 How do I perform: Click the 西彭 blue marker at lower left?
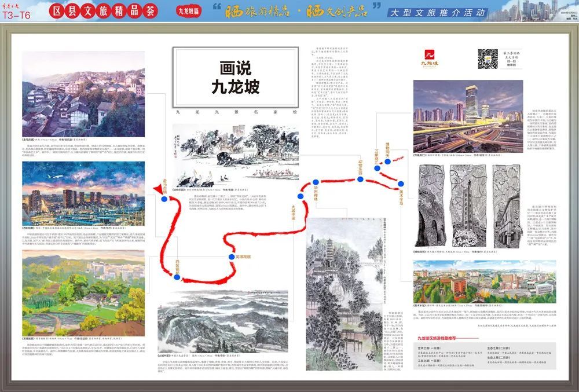tap(177, 277)
